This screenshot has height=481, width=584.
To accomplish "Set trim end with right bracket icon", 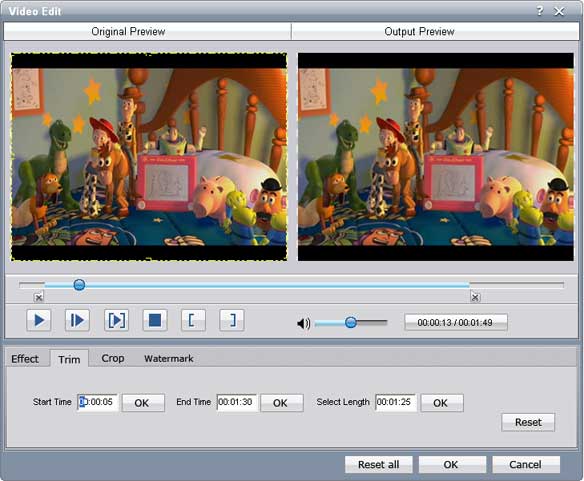I will click(x=232, y=320).
